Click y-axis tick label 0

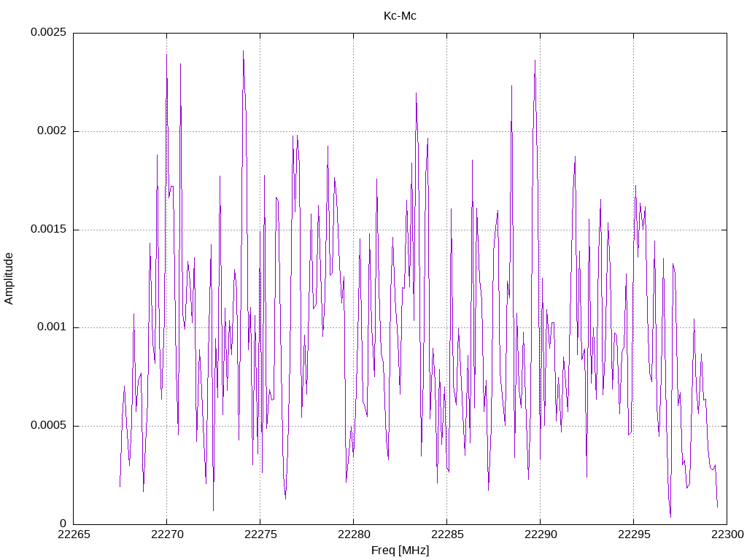point(63,524)
